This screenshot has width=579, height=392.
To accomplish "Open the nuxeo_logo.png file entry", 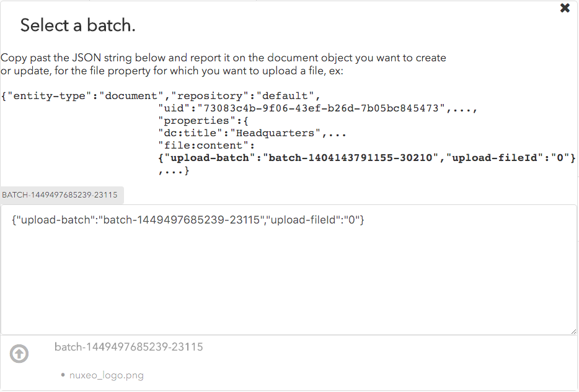I will pos(106,375).
